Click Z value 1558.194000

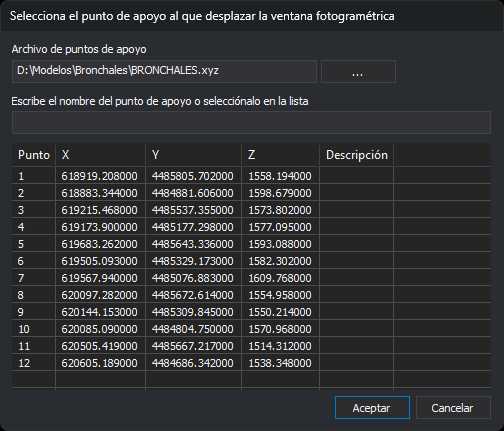280,176
